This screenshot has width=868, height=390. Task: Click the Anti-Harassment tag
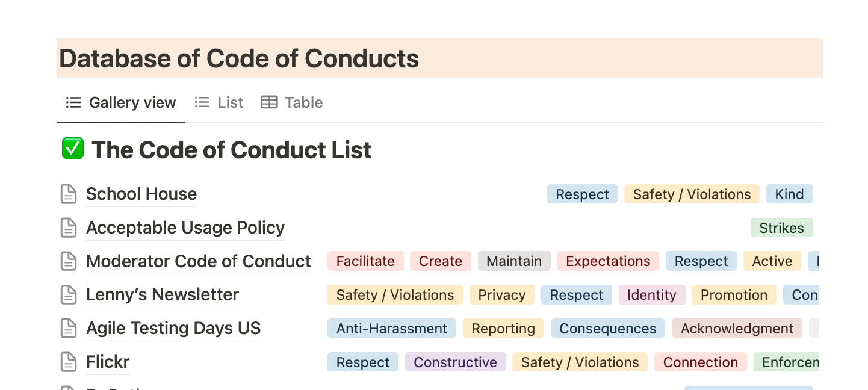(x=392, y=329)
